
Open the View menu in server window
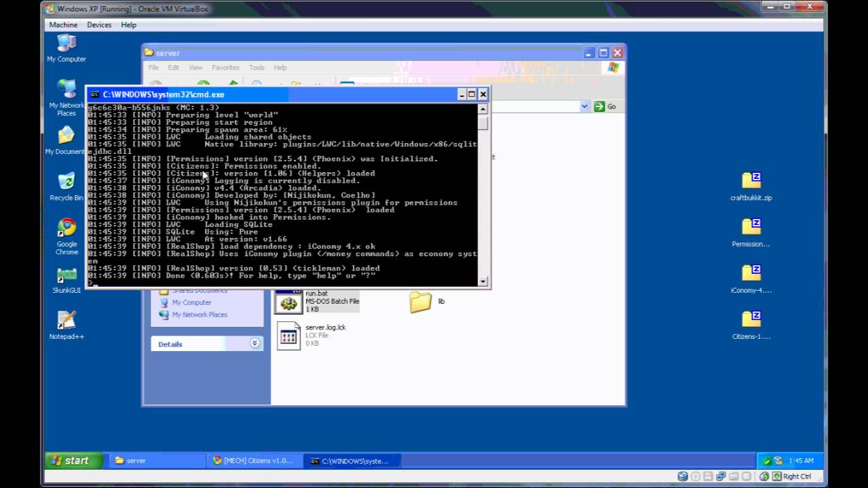click(195, 68)
